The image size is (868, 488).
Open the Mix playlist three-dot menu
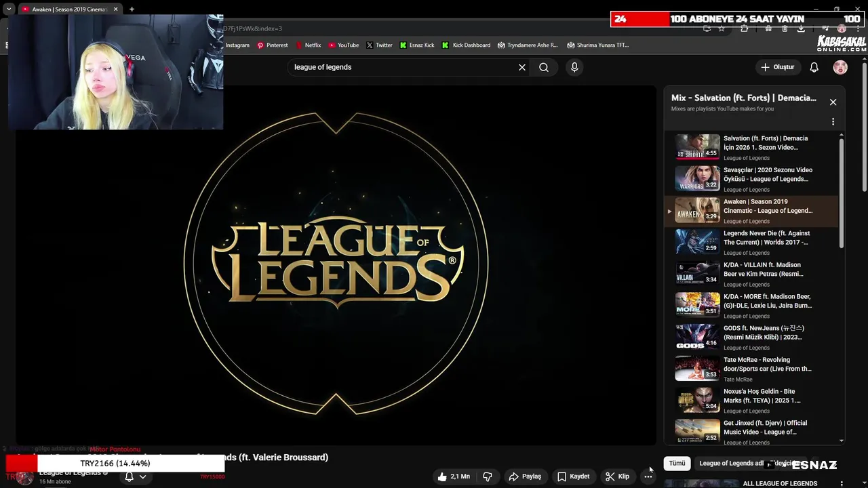pyautogui.click(x=833, y=122)
